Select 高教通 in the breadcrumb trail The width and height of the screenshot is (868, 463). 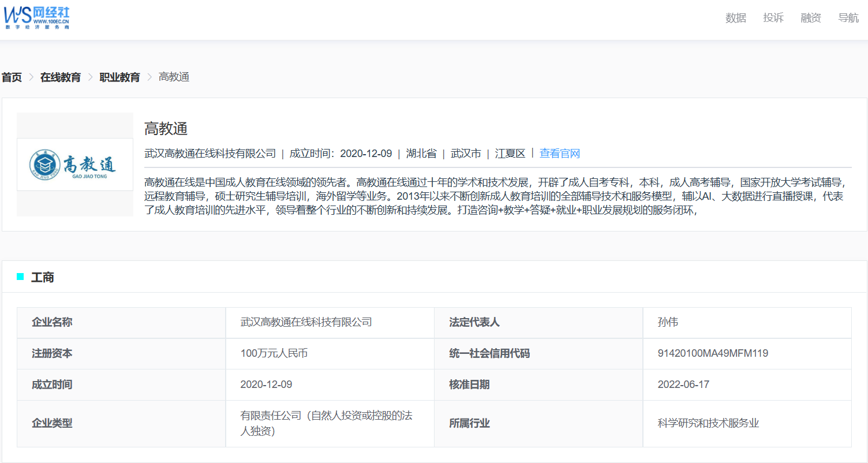(x=174, y=76)
